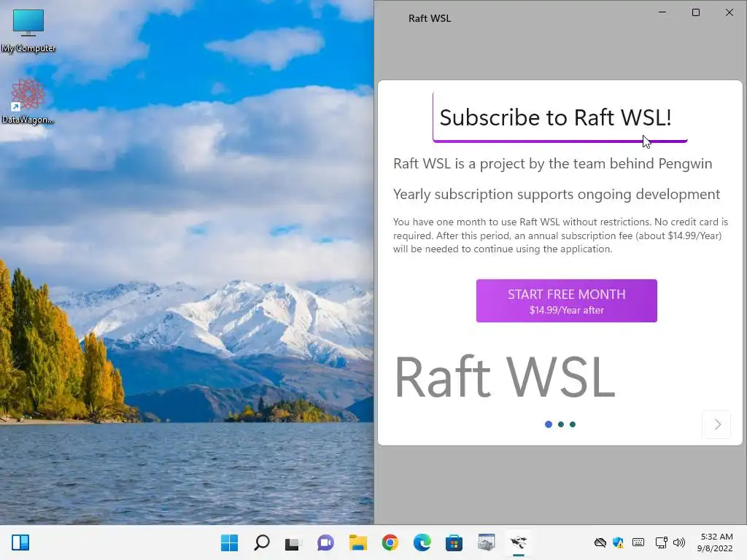Go to the next onboarding slide arrow
Viewport: 747px width, 560px height.
click(716, 424)
